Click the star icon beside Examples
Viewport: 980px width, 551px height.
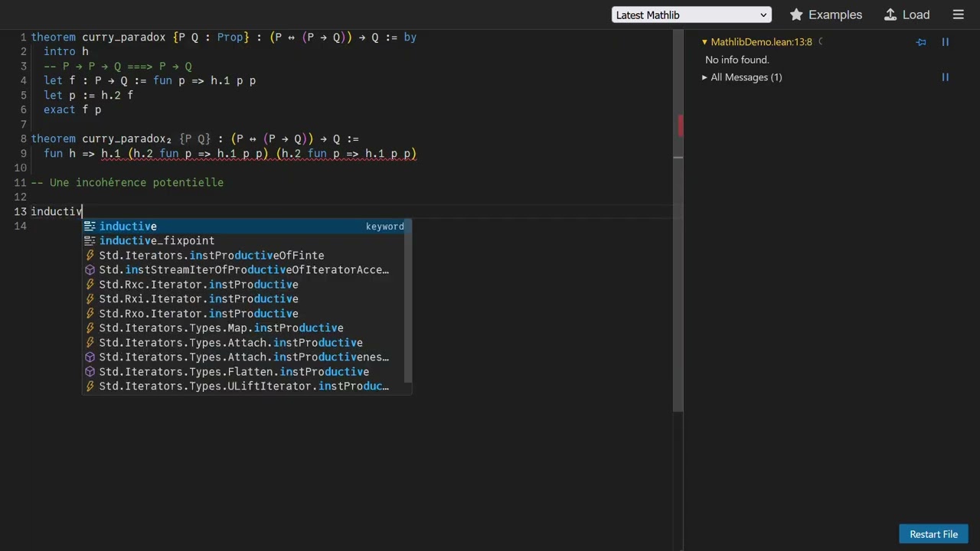coord(796,15)
